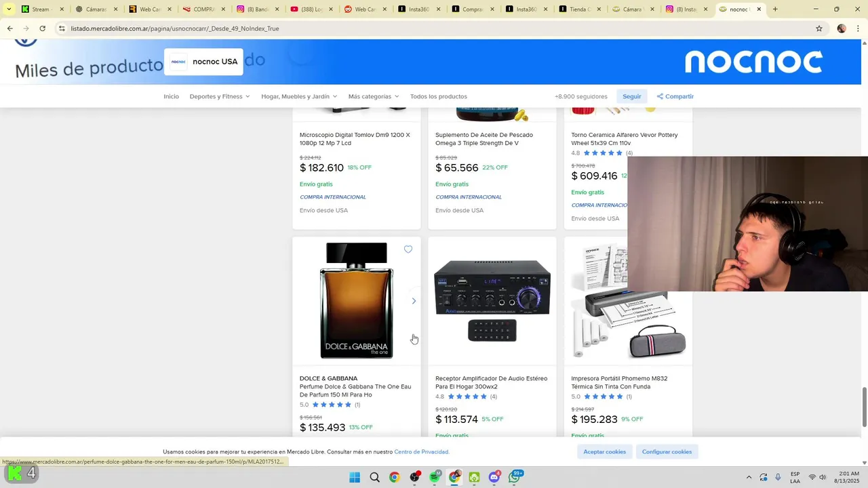
Task: Click price $ 65.566 of Omega 3
Action: click(x=457, y=167)
